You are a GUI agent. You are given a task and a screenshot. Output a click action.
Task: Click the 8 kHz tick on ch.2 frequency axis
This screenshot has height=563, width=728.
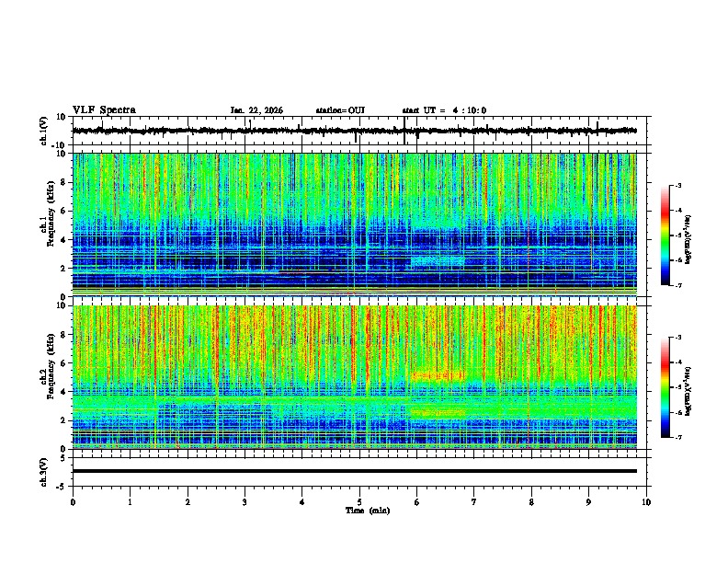[63, 335]
